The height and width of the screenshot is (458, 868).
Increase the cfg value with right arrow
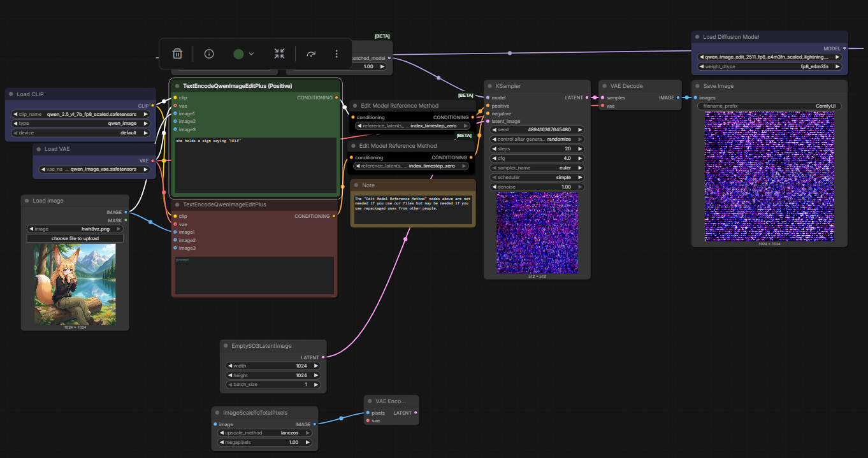click(580, 158)
